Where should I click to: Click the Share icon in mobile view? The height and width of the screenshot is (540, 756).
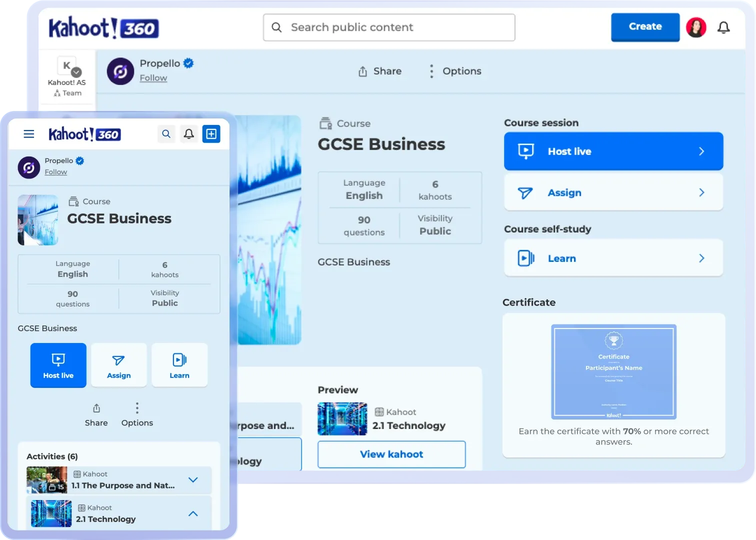[96, 408]
